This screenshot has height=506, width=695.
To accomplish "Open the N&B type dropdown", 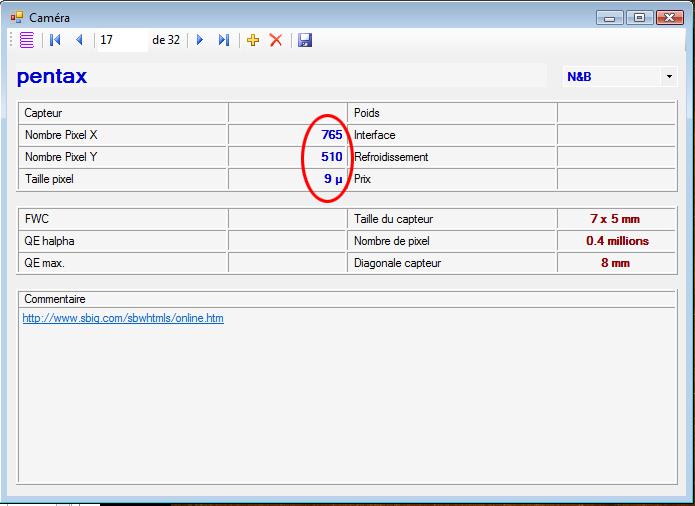I will [x=669, y=77].
